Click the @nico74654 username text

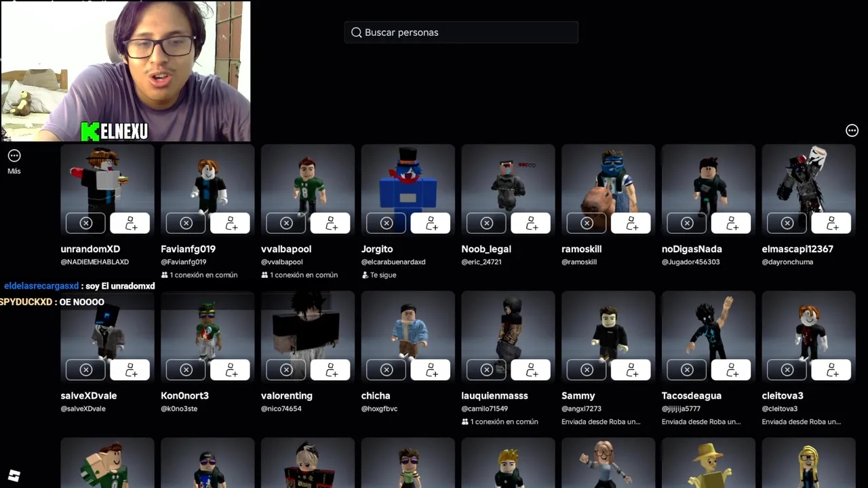(x=281, y=409)
